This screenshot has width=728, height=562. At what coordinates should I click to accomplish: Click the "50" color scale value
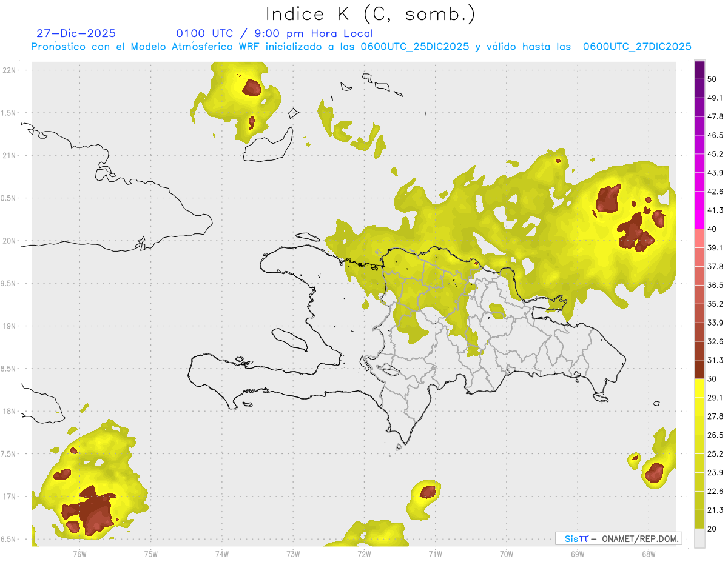[x=712, y=79]
